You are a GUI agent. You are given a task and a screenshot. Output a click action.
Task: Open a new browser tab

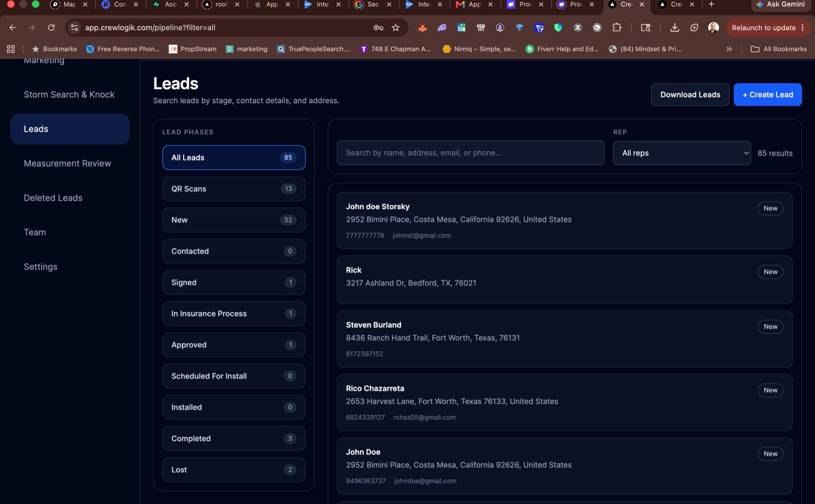(x=711, y=4)
